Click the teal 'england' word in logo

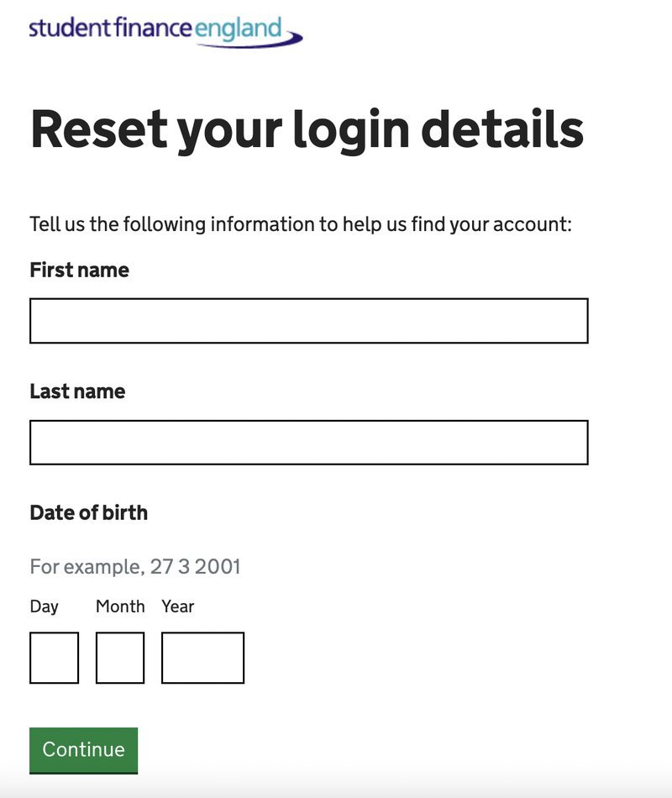238,29
